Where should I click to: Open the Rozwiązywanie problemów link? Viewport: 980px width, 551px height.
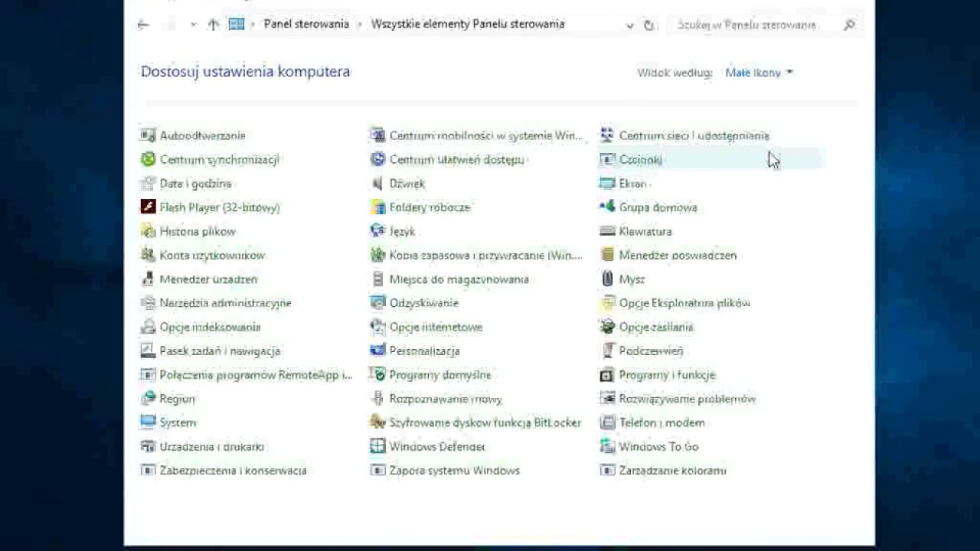click(x=688, y=399)
